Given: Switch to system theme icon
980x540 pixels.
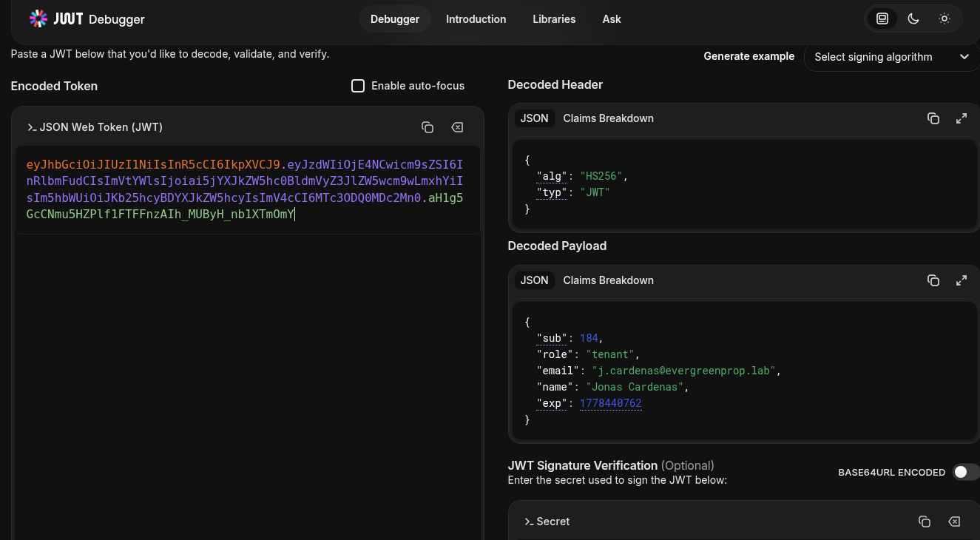Looking at the screenshot, I should pos(882,19).
